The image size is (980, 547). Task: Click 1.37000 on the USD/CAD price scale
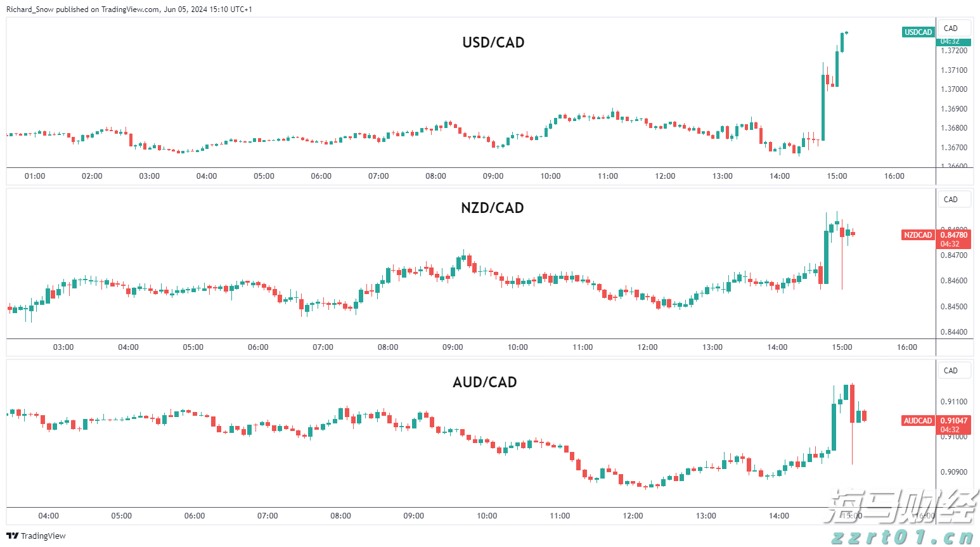coord(954,89)
